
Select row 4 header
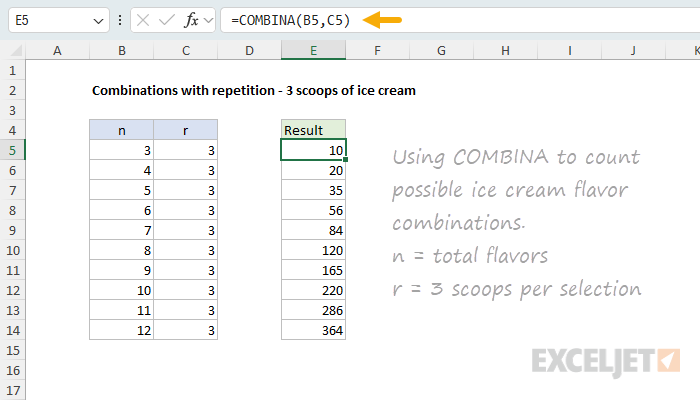12,130
